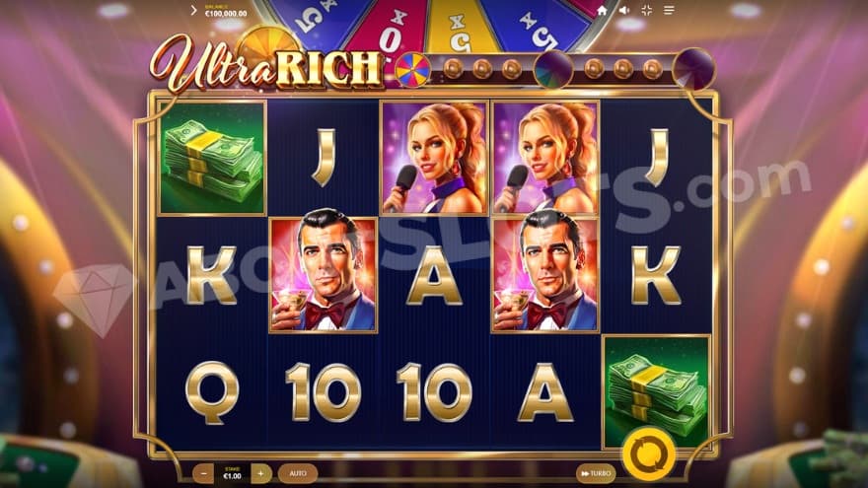Enable TURBO spin mode

596,473
